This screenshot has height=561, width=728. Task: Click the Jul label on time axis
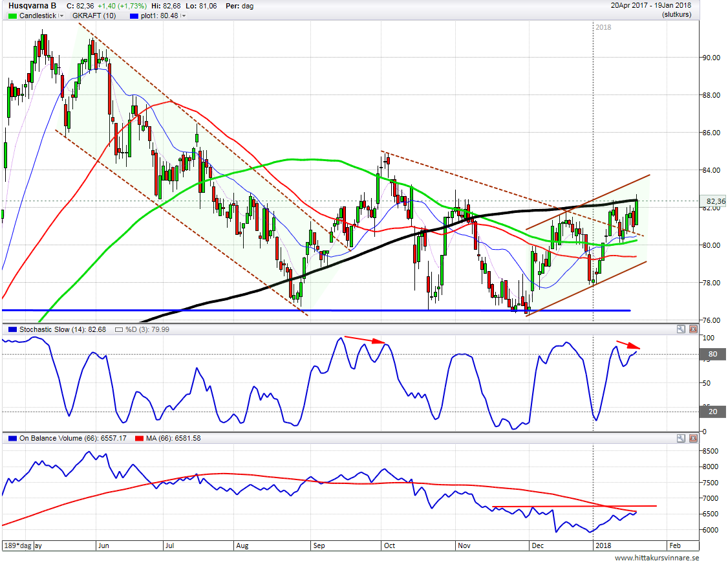click(169, 545)
